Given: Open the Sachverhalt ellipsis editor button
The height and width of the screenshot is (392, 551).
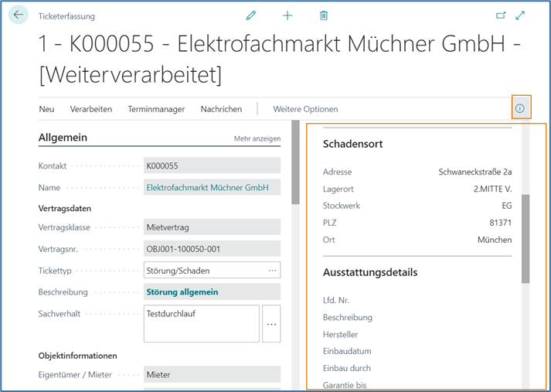Looking at the screenshot, I should tap(271, 324).
